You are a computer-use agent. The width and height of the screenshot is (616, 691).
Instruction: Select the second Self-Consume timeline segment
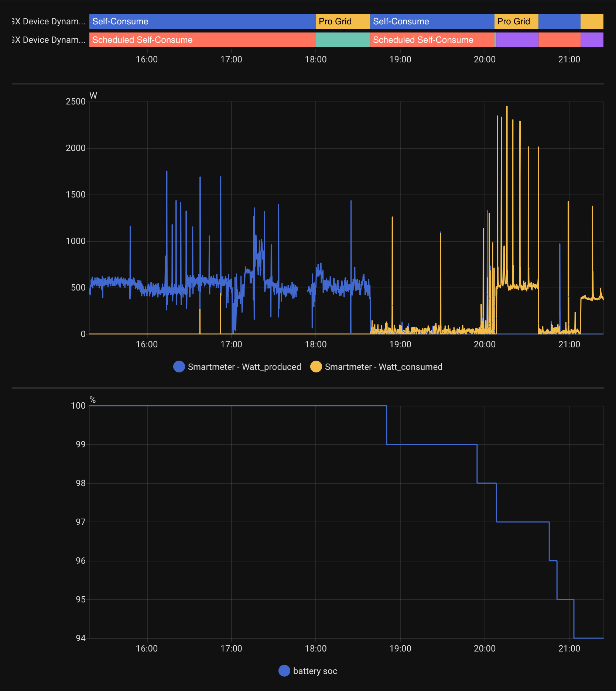click(x=432, y=21)
